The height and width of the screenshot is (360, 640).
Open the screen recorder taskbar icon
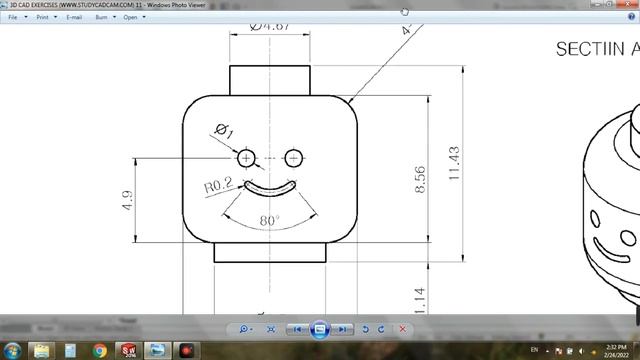pos(187,351)
